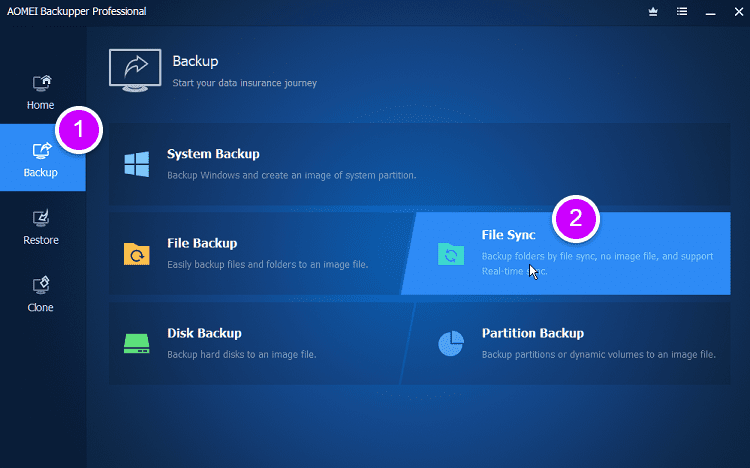
Task: Choose File Backup title
Action: click(202, 243)
